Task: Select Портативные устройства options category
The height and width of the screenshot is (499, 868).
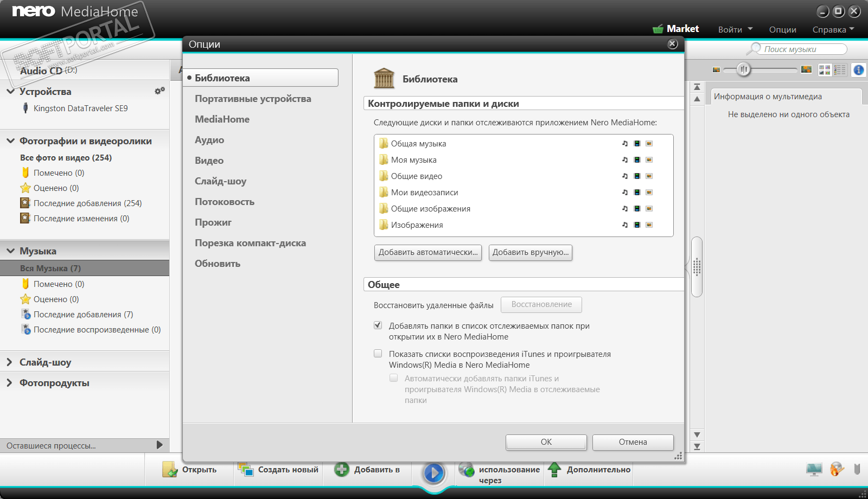Action: click(253, 99)
